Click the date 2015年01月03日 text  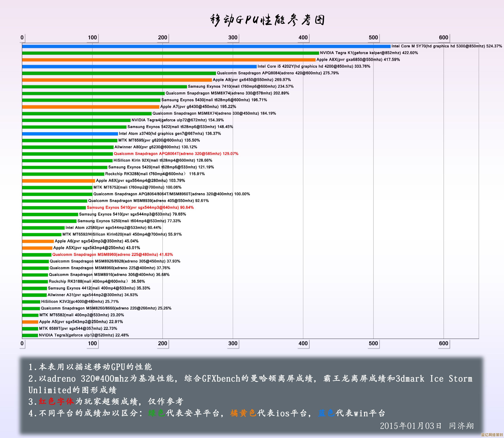pos(411,426)
